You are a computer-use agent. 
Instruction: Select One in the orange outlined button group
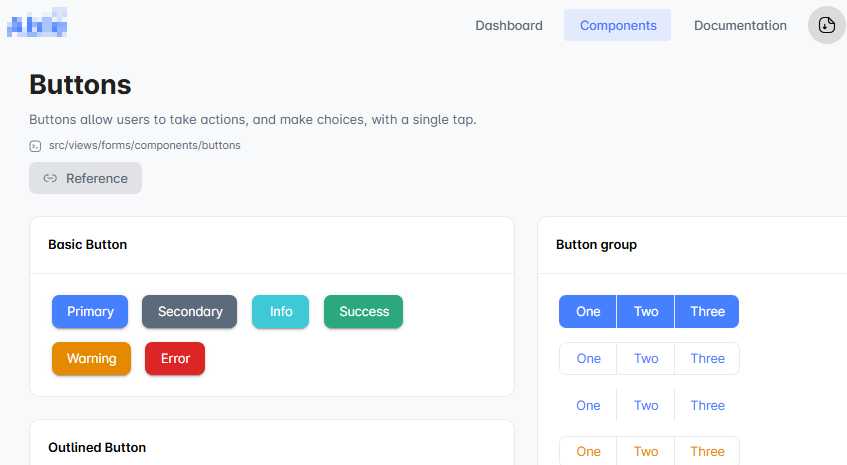pyautogui.click(x=588, y=451)
